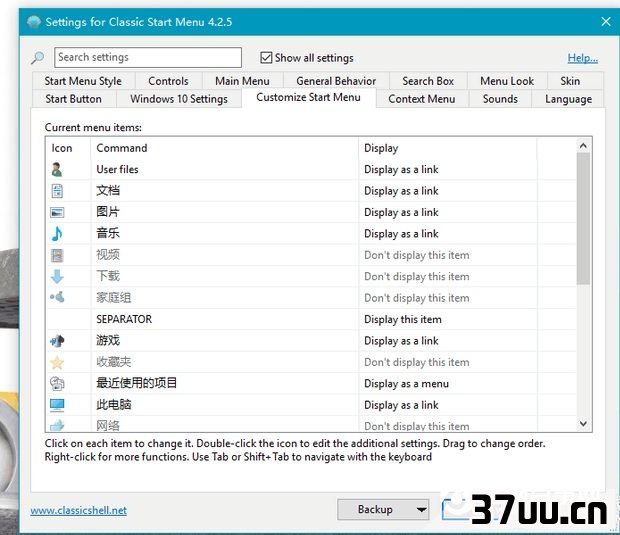Open the Help link
620x535 pixels.
coord(582,58)
